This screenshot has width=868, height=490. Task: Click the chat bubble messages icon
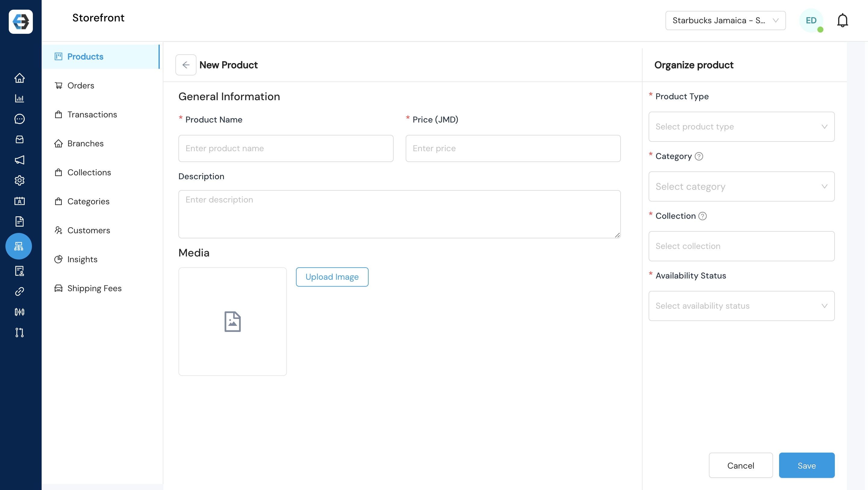[19, 119]
